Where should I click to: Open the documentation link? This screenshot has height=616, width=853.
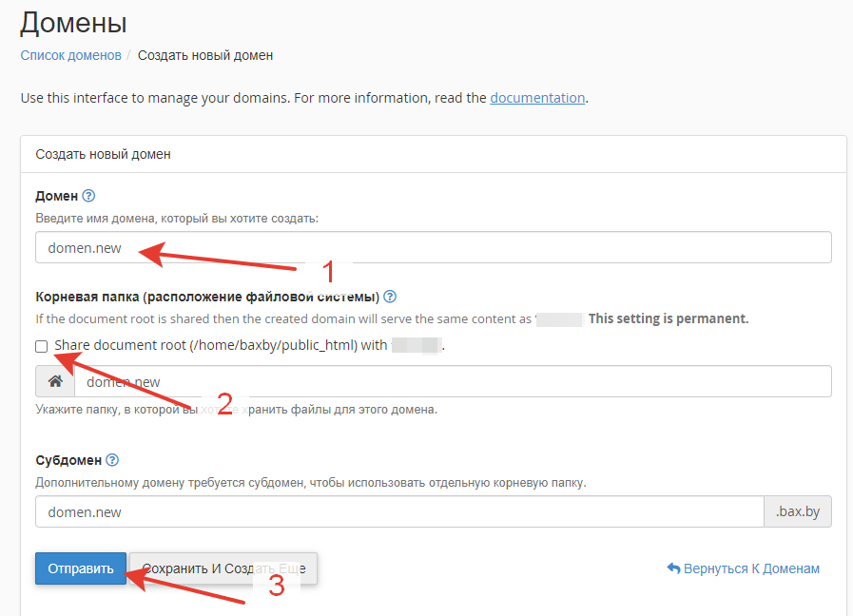pyautogui.click(x=537, y=98)
